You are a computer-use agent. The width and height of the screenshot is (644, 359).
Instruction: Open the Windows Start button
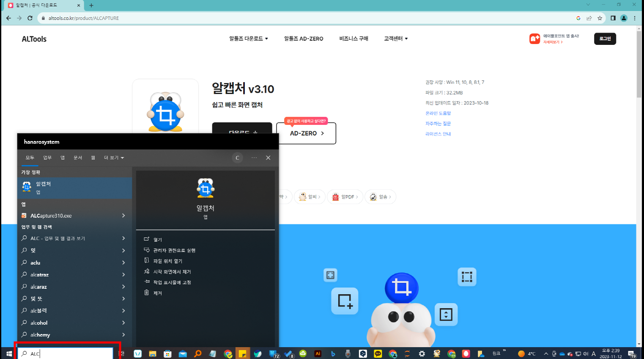9,353
